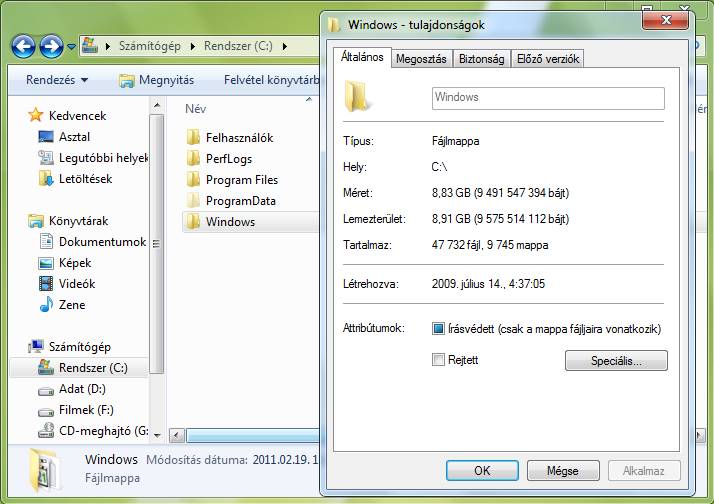Image resolution: width=714 pixels, height=504 pixels.
Task: Select Rendszer (C:) in the address bar
Action: click(238, 46)
